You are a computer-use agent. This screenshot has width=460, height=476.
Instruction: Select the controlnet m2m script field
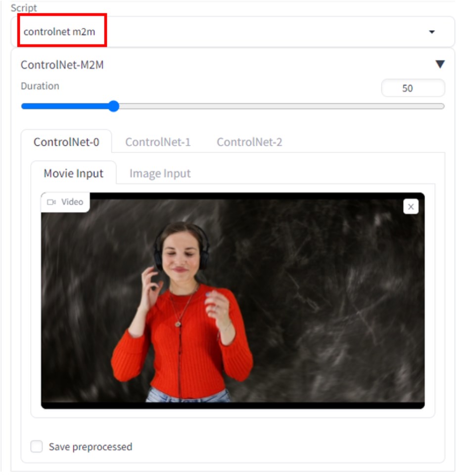coord(232,32)
